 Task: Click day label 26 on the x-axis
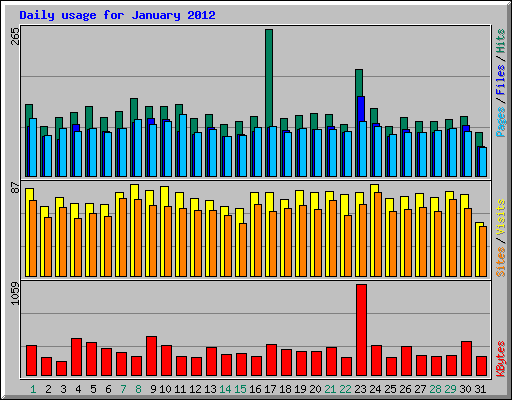(x=405, y=389)
